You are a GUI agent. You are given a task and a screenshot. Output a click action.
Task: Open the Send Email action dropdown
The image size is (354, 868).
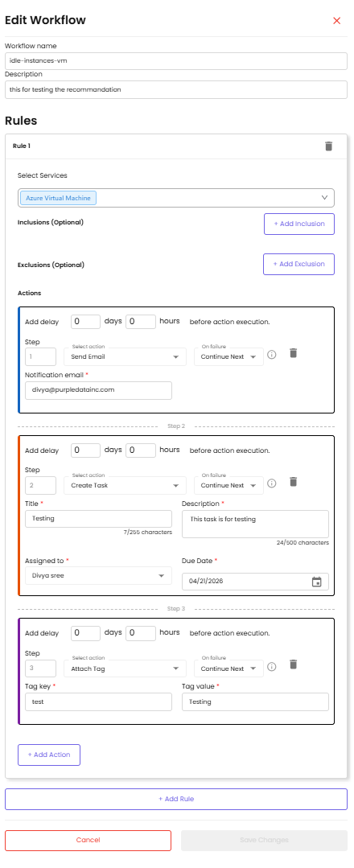[x=126, y=356]
